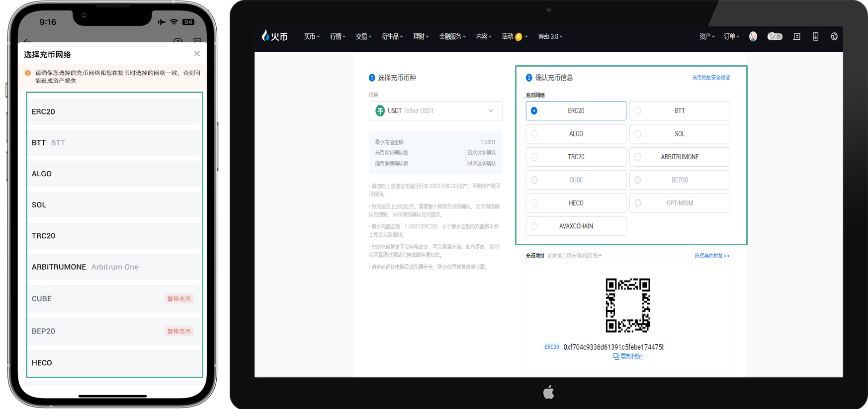Image resolution: width=868 pixels, height=409 pixels.
Task: Tap BTT in the phone network list
Action: click(114, 143)
